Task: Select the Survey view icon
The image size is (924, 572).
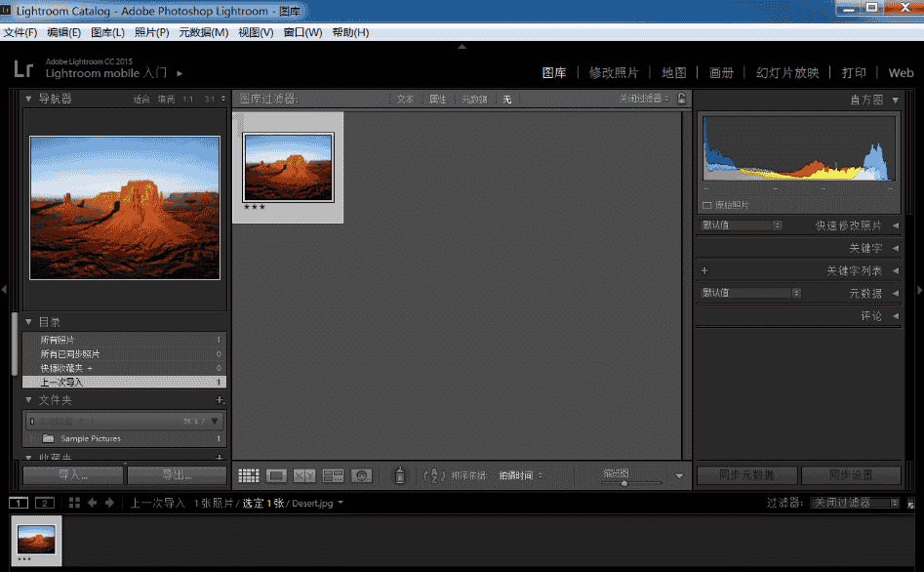Action: point(334,475)
